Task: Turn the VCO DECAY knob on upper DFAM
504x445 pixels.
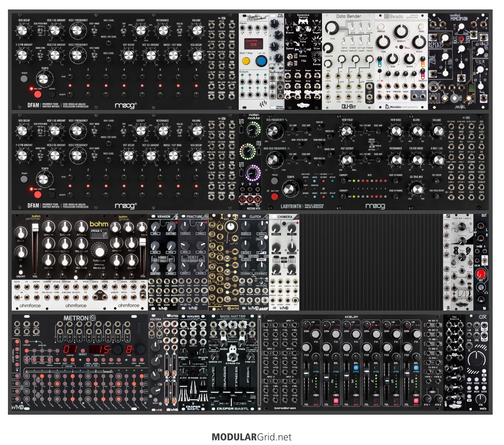Action: pos(23,31)
